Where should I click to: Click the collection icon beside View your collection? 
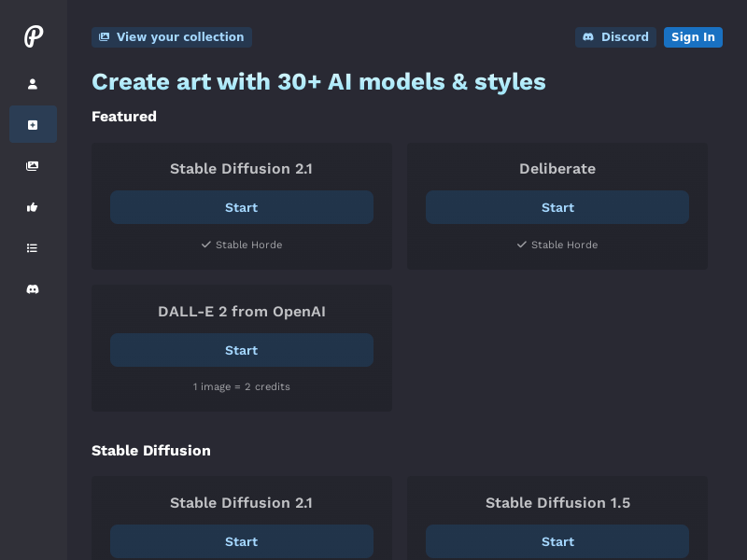pos(104,37)
